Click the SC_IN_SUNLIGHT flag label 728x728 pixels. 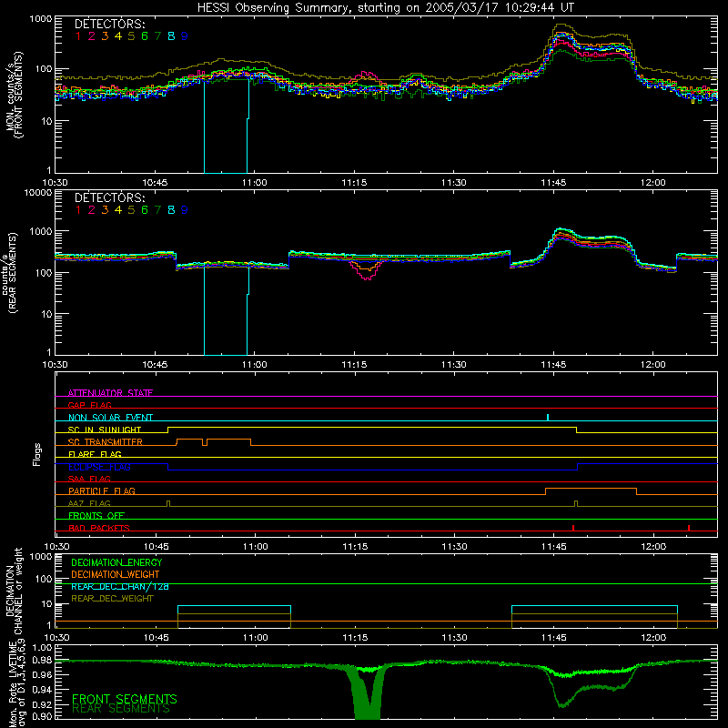[x=105, y=430]
